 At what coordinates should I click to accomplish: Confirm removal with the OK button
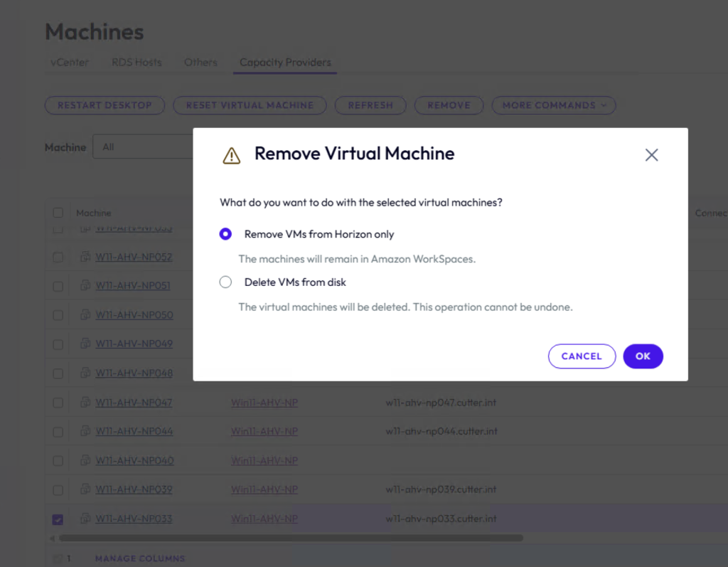643,356
